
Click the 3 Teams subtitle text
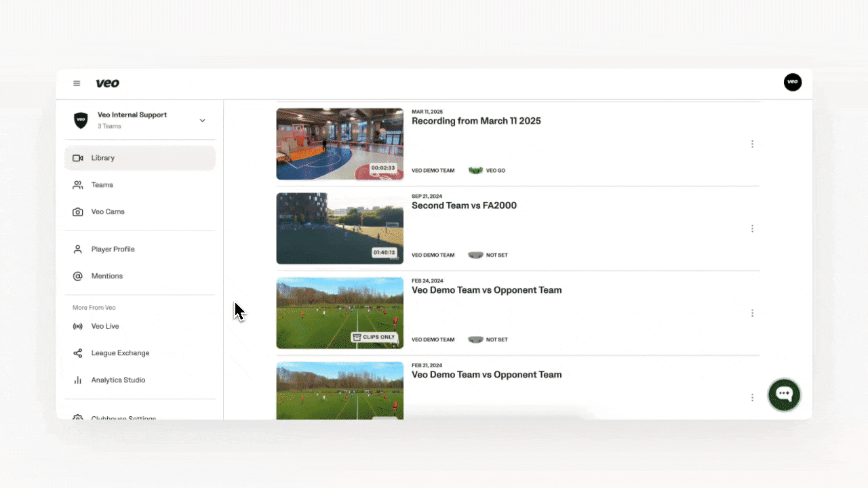click(109, 127)
